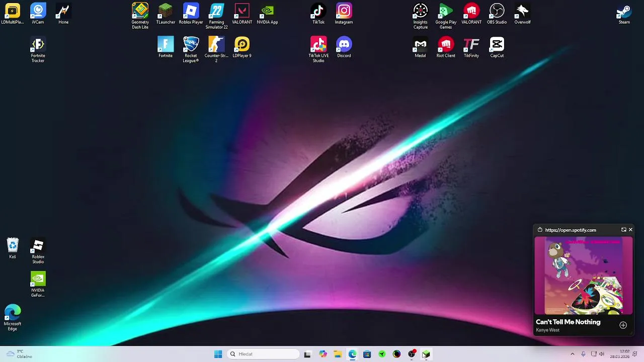644x362 pixels.
Task: Open the Windows Start menu
Action: point(218,354)
